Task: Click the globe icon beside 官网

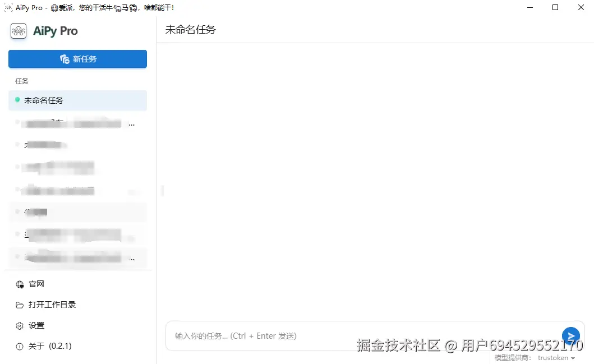Action: coord(20,284)
